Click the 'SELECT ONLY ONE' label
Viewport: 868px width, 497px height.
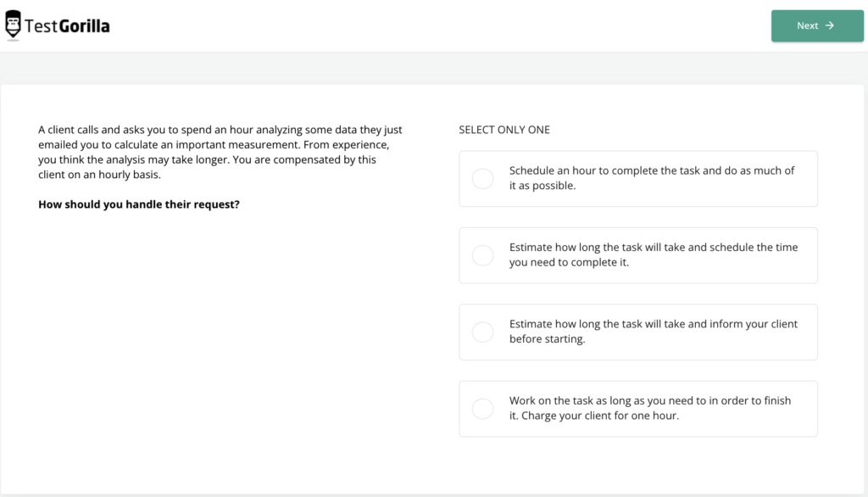coord(504,130)
